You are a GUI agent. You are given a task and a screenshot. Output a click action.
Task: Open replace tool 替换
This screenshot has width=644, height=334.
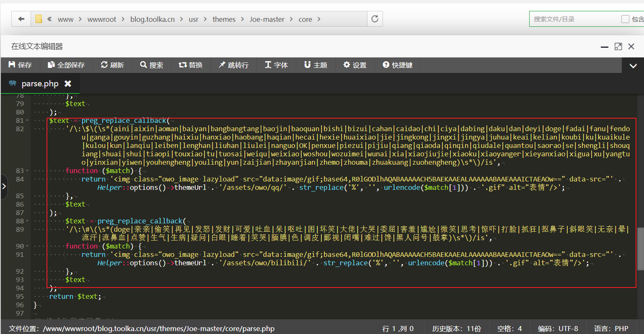(191, 65)
